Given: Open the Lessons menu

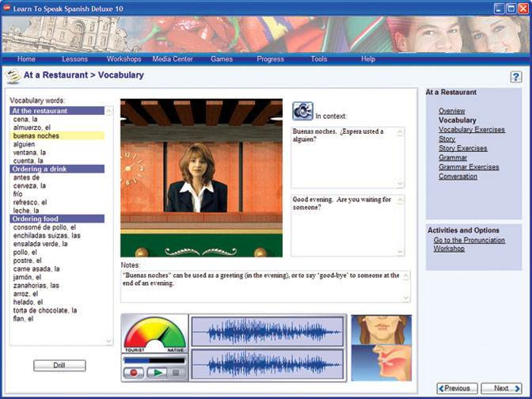Looking at the screenshot, I should pyautogui.click(x=74, y=59).
